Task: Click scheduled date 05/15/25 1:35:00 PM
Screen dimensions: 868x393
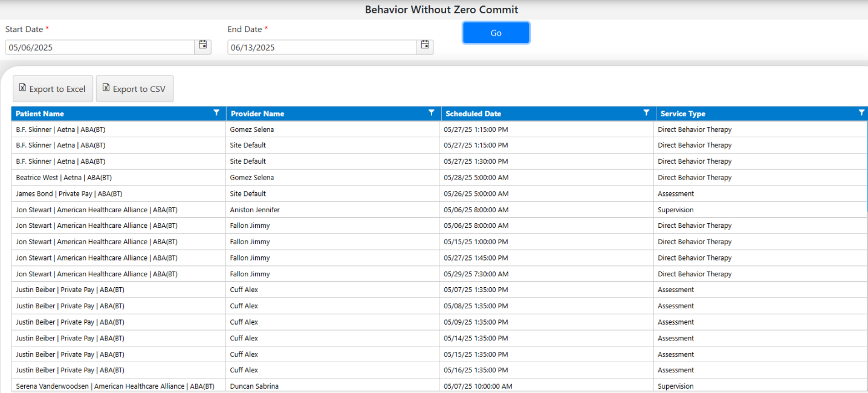Action: (476, 354)
